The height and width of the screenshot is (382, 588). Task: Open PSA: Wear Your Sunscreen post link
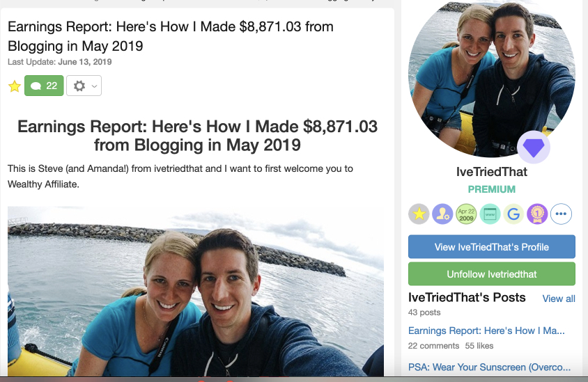click(489, 367)
